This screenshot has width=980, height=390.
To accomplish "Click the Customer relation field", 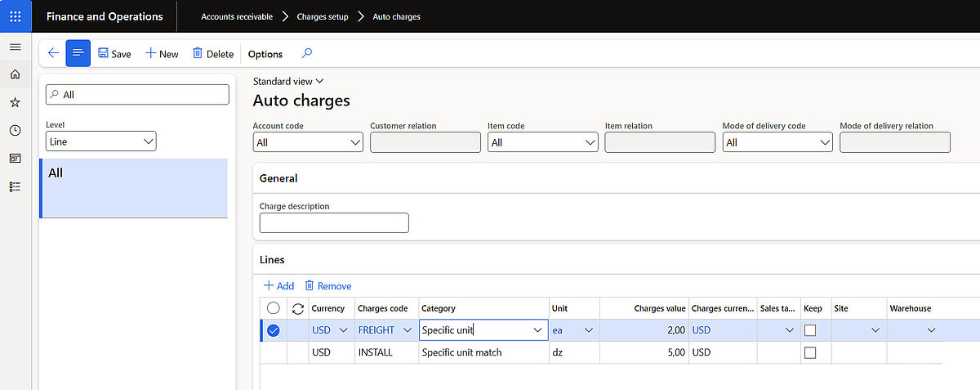I will (425, 142).
